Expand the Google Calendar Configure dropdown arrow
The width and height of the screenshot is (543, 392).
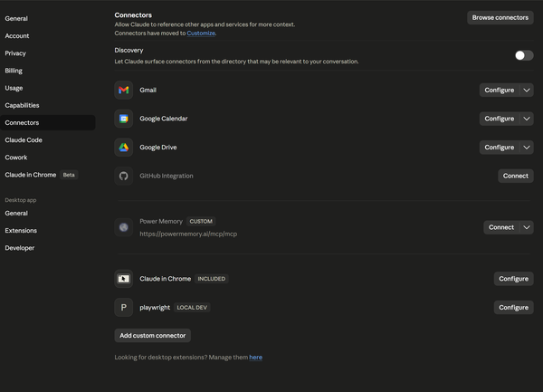[527, 119]
